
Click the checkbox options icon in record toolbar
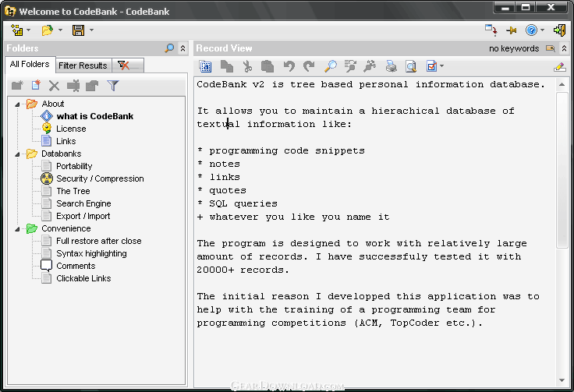tap(431, 66)
